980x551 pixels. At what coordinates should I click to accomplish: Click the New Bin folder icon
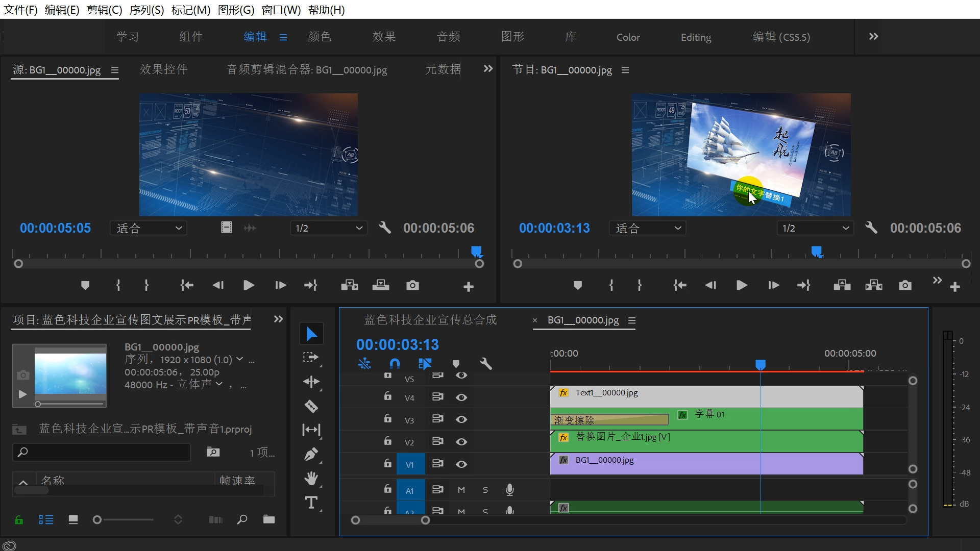(x=268, y=519)
